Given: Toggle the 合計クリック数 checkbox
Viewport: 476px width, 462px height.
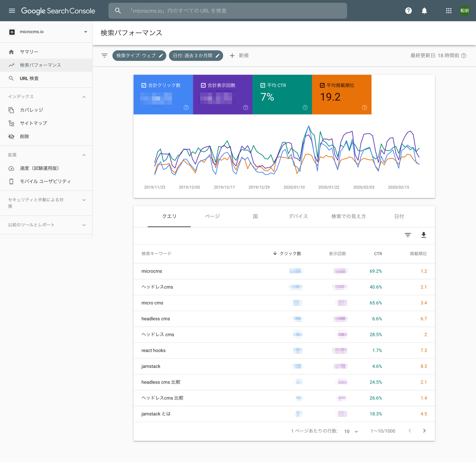Looking at the screenshot, I should (144, 85).
